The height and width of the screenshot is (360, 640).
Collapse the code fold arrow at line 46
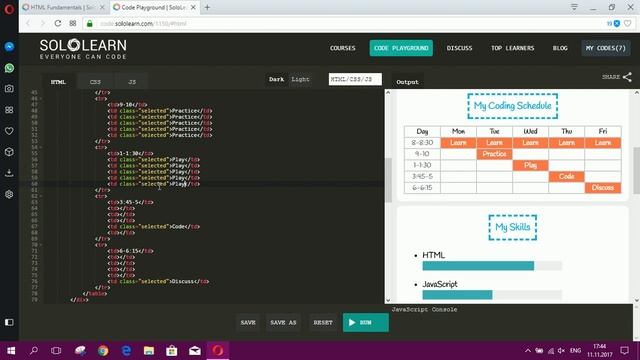coord(41,99)
